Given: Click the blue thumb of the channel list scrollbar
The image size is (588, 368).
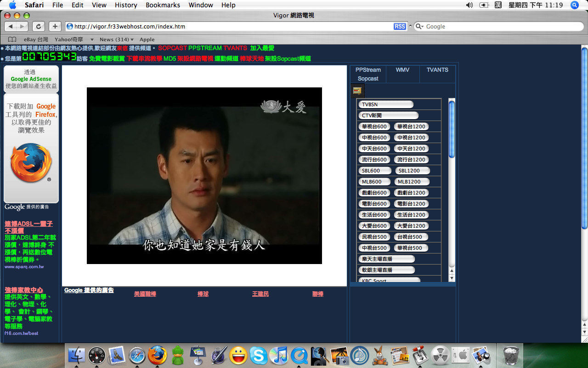Looking at the screenshot, I should [452, 129].
